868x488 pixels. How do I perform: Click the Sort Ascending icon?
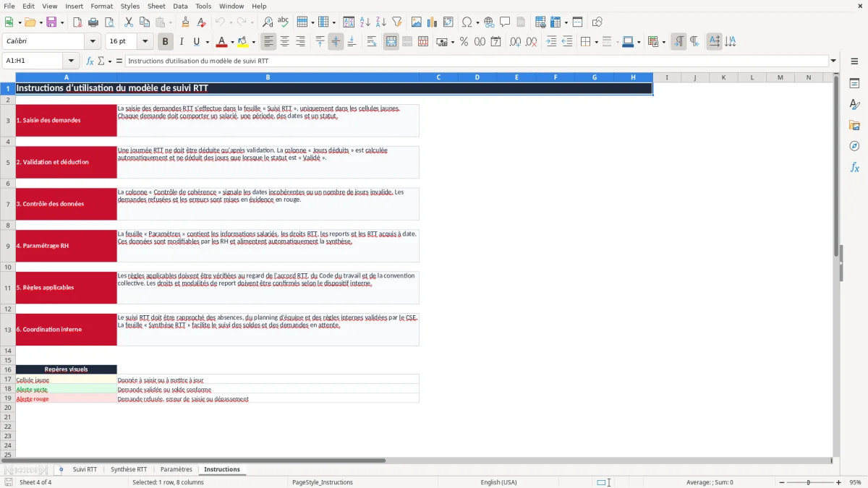(x=365, y=22)
